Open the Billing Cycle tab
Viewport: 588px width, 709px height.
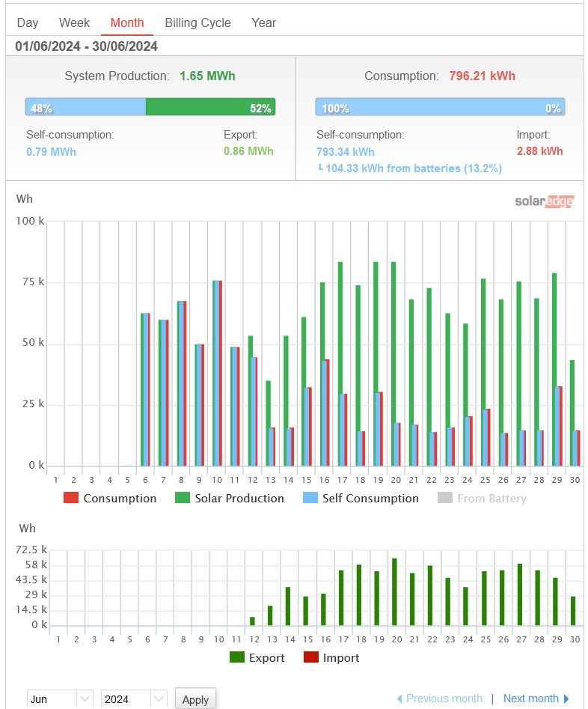[197, 22]
